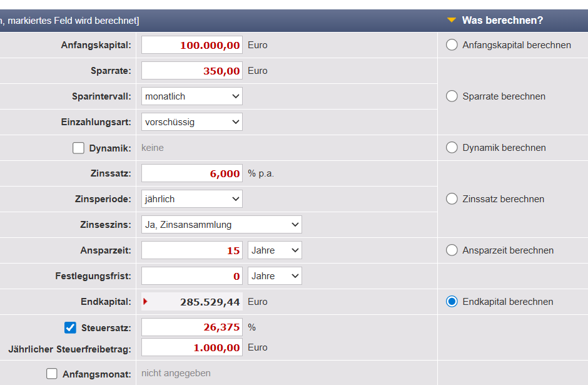Click the orange triangle beside Was berechnen?
The width and height of the screenshot is (588, 385).
click(x=452, y=21)
